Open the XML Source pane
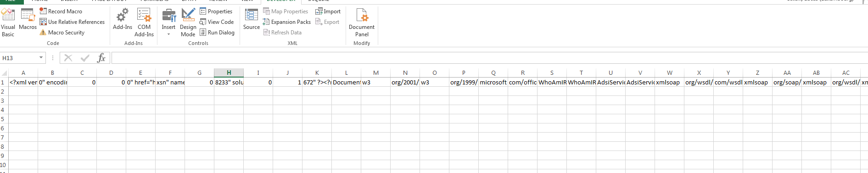 tap(251, 20)
